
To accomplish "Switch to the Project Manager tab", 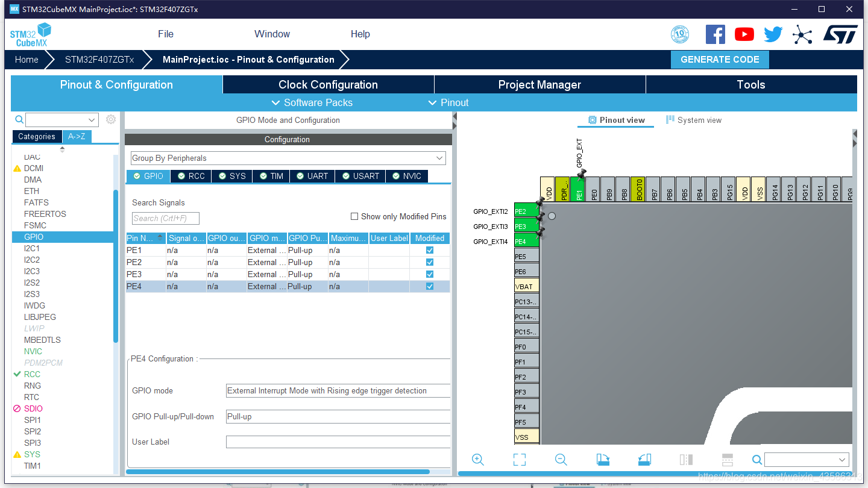I will pos(539,84).
